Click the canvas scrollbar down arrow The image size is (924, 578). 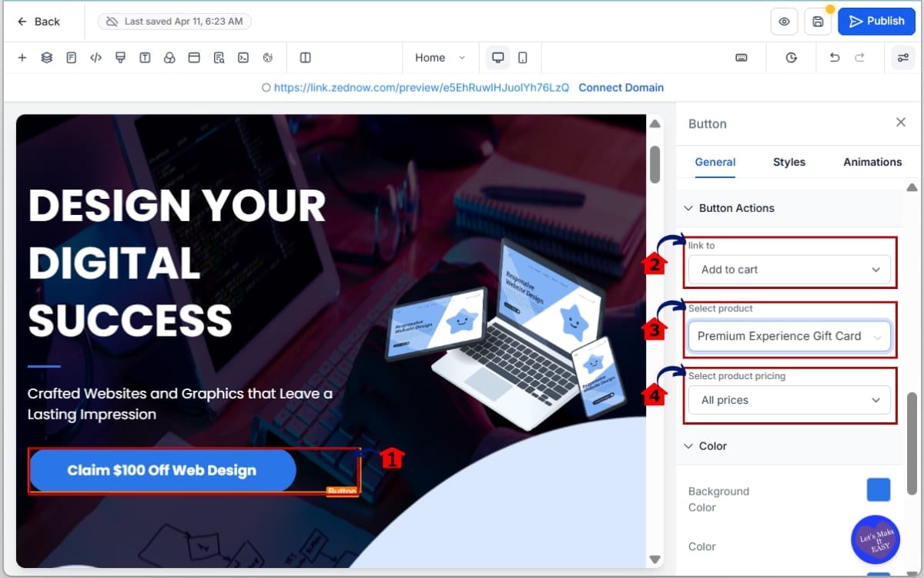coord(655,559)
